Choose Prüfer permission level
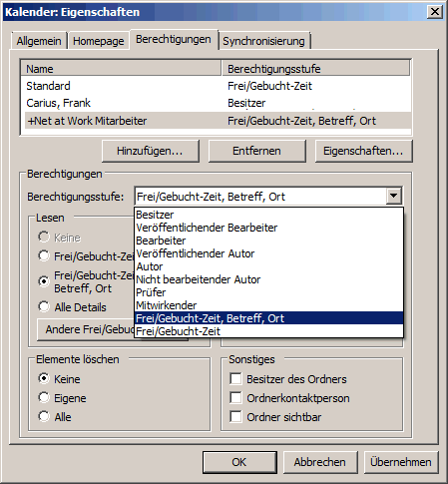This screenshot has height=484, width=448. (268, 292)
